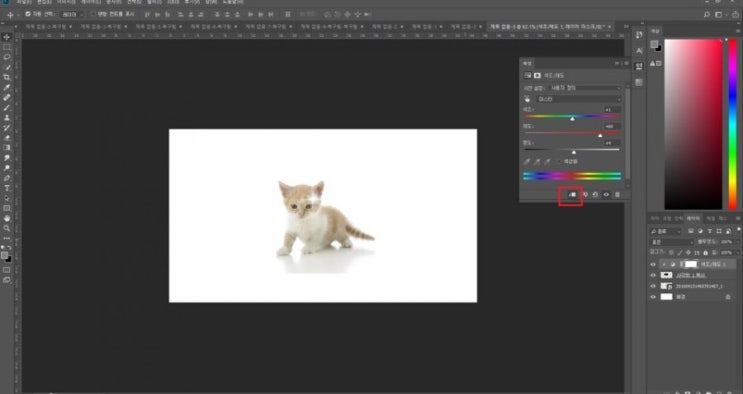Select the Background layer thumbnail
Screen dimensions: 743x394
pos(667,297)
